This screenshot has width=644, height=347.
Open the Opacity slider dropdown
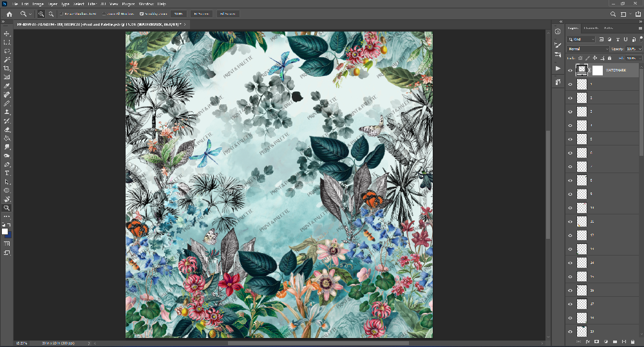[640, 49]
